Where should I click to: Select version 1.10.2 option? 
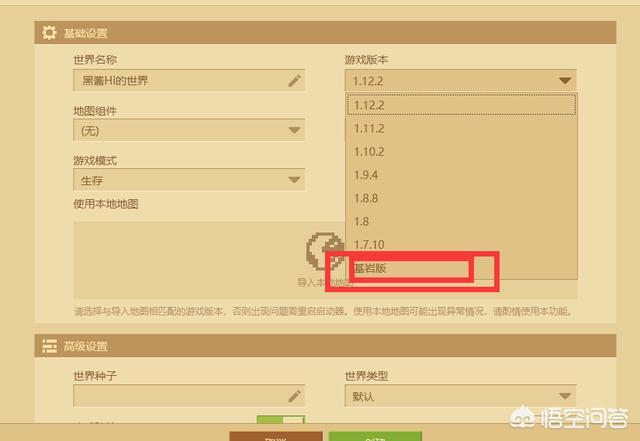coord(461,152)
